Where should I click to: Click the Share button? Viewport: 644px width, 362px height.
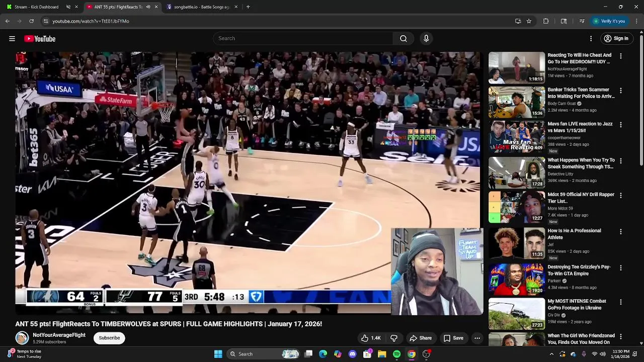(x=421, y=338)
